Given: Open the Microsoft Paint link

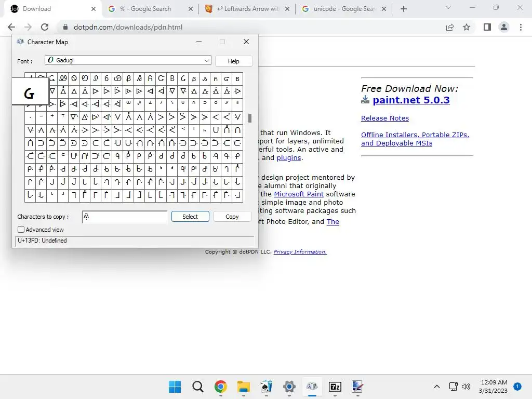Looking at the screenshot, I should (299, 194).
